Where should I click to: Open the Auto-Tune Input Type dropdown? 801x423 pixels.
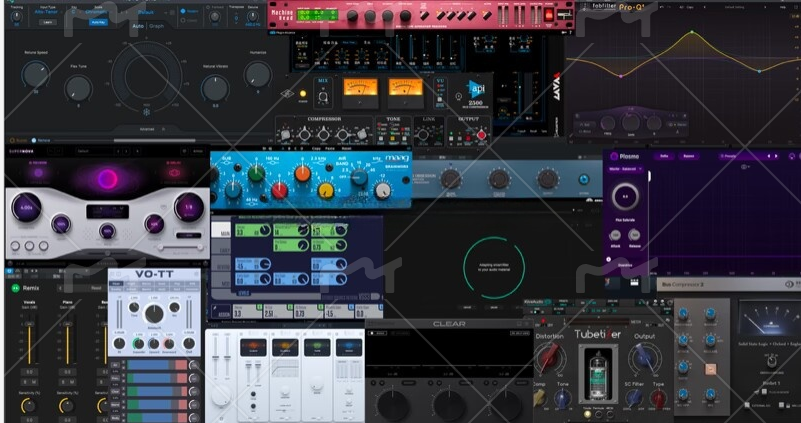pos(48,11)
